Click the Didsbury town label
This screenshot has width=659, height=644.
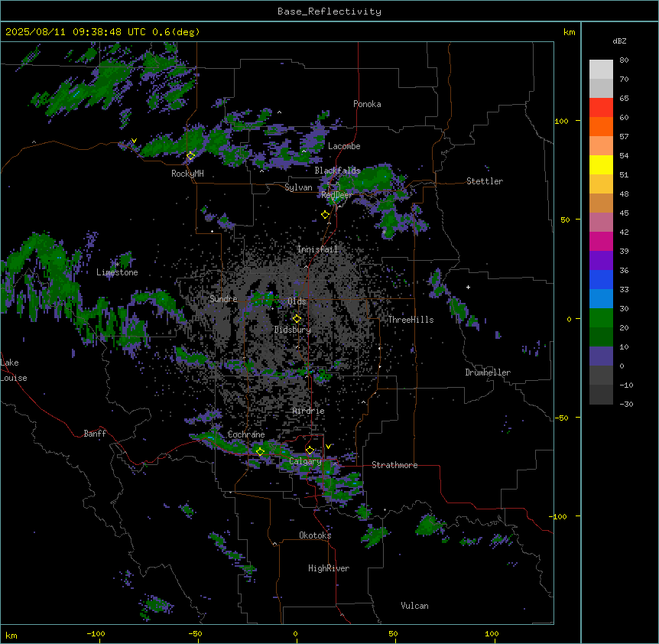coord(293,330)
